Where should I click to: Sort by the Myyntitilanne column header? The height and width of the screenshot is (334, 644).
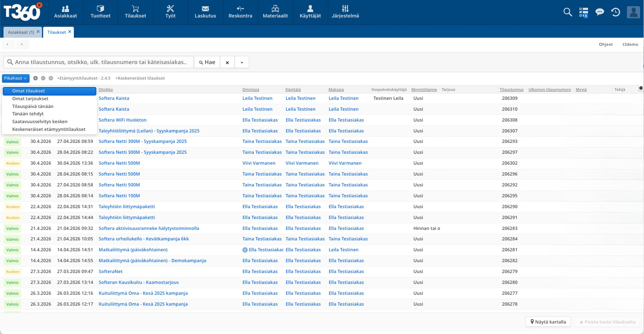tap(424, 90)
